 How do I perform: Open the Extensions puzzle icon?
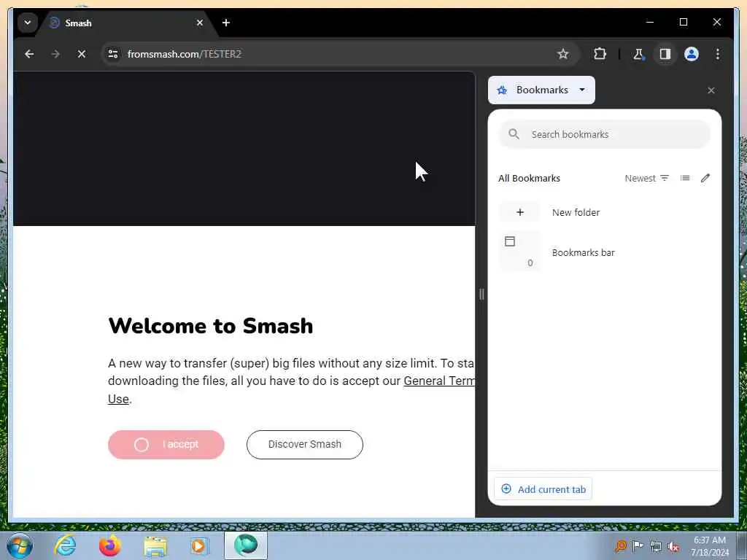(600, 54)
